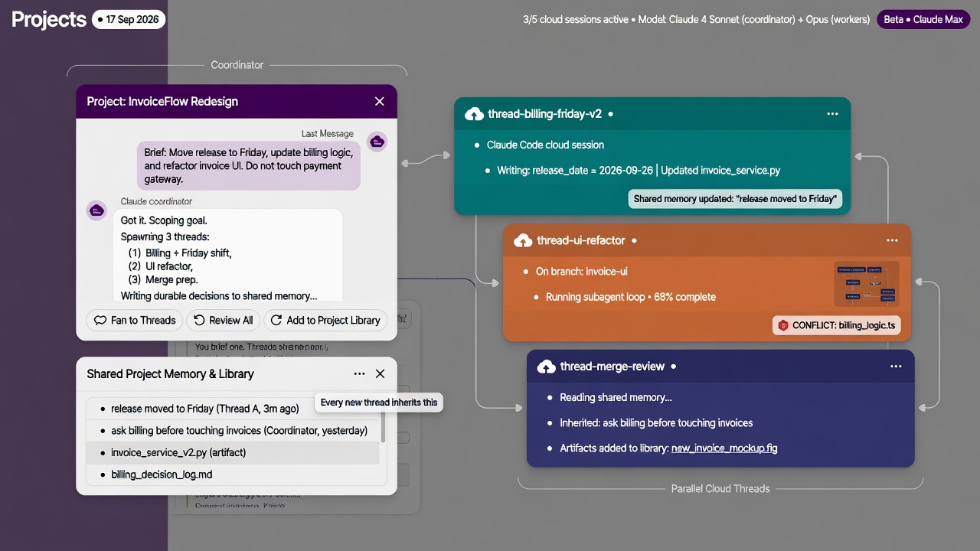Click the 'Writing: release_date = 2026-09-26' line
Viewport: 980px width, 551px height.
click(x=639, y=171)
